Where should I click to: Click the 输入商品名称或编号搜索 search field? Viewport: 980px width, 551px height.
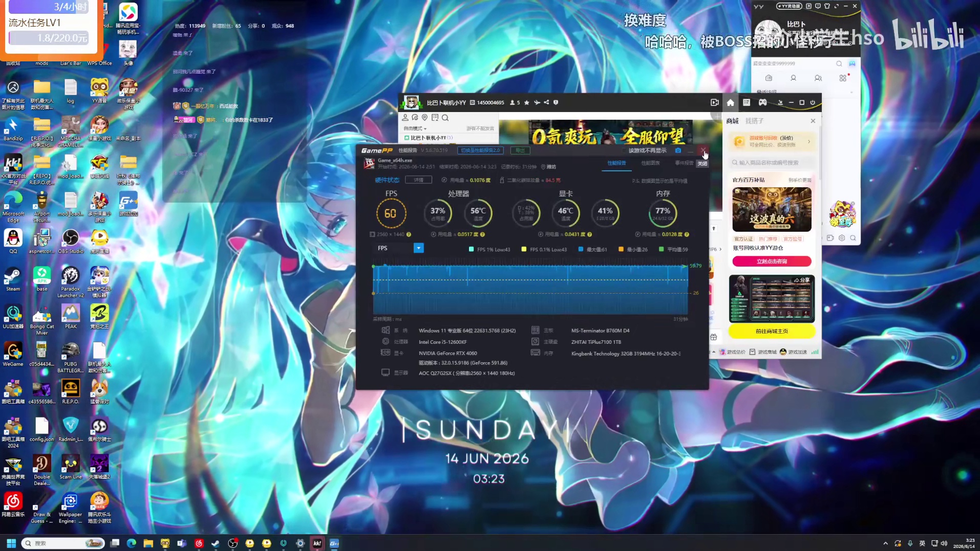point(772,163)
